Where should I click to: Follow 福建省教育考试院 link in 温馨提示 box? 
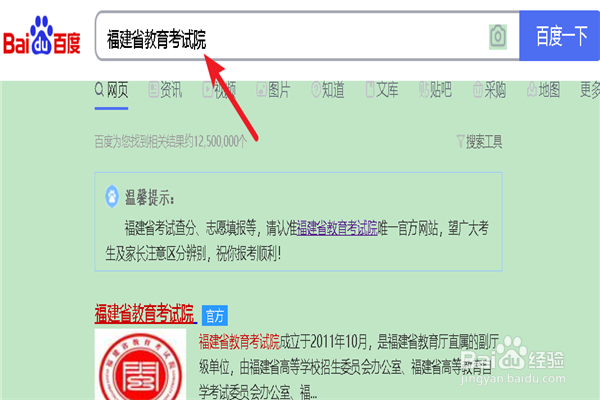337,228
